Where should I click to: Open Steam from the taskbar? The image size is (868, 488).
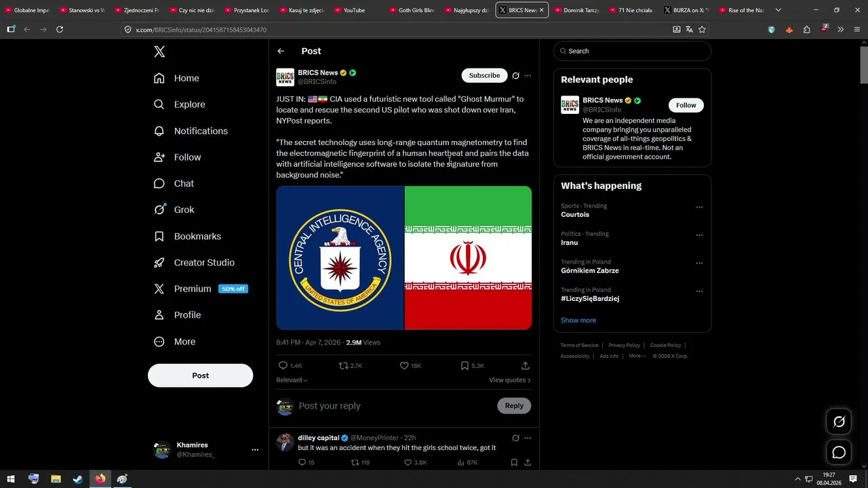pos(78,479)
